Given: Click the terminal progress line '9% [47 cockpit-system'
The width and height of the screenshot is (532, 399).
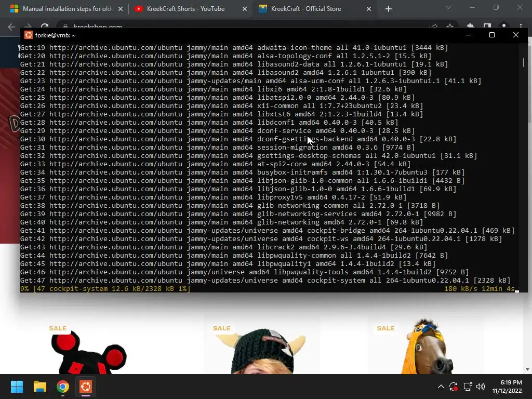Looking at the screenshot, I should pyautogui.click(x=105, y=289).
